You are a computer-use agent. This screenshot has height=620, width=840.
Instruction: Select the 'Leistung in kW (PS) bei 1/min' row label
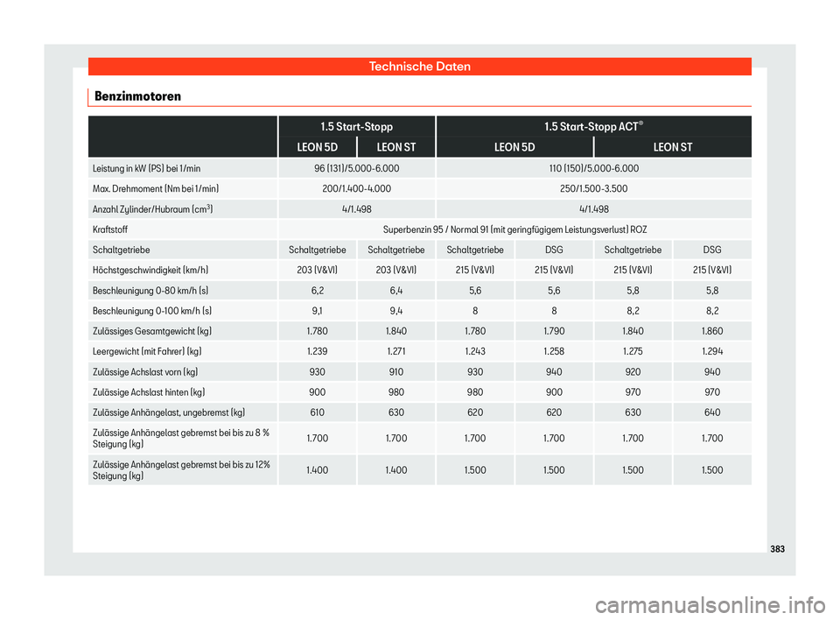(146, 168)
